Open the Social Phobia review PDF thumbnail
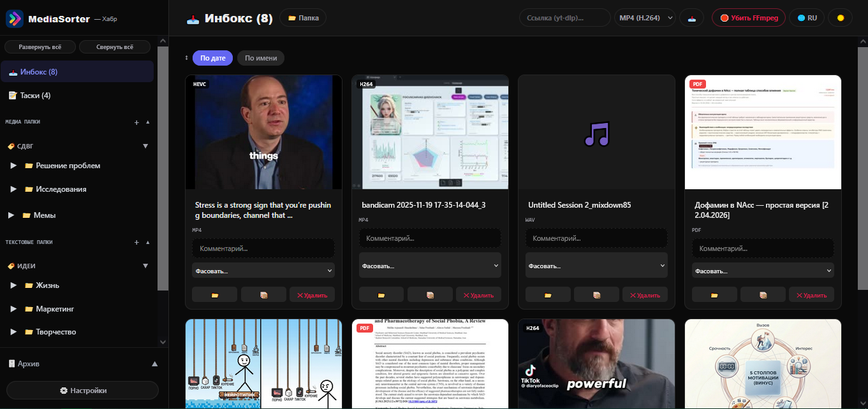Viewport: 868px width, 409px height. (430, 364)
